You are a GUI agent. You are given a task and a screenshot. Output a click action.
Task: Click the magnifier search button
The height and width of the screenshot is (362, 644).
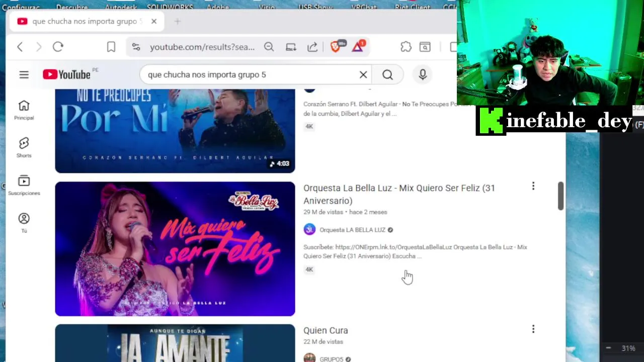click(x=387, y=74)
